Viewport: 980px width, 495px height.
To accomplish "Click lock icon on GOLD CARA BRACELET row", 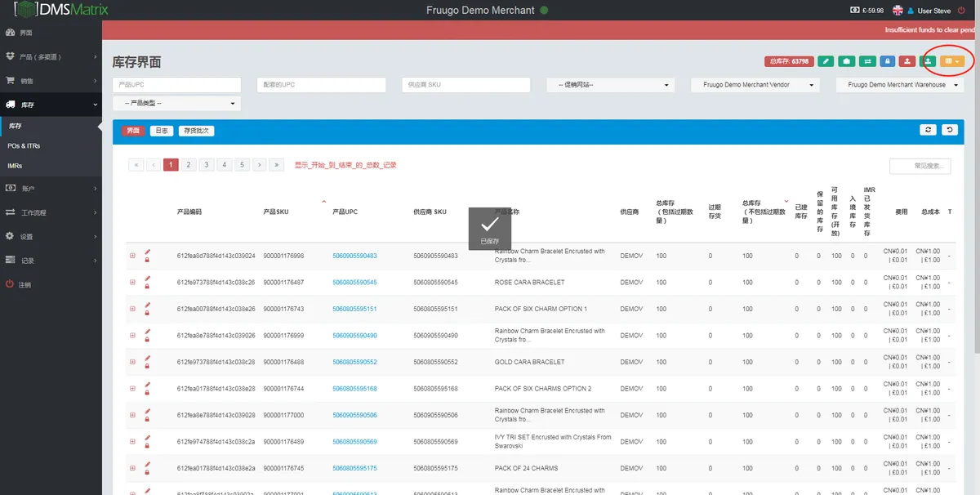I will click(147, 366).
